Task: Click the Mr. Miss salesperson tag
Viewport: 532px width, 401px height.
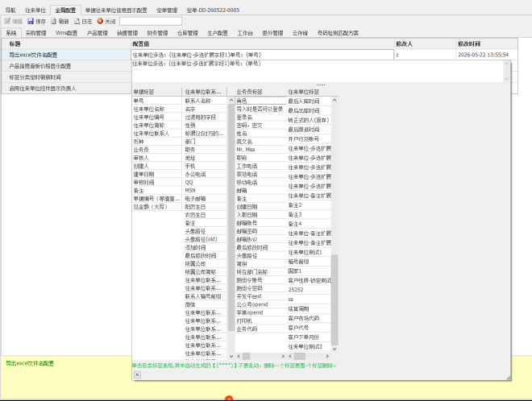Action: [x=260, y=150]
